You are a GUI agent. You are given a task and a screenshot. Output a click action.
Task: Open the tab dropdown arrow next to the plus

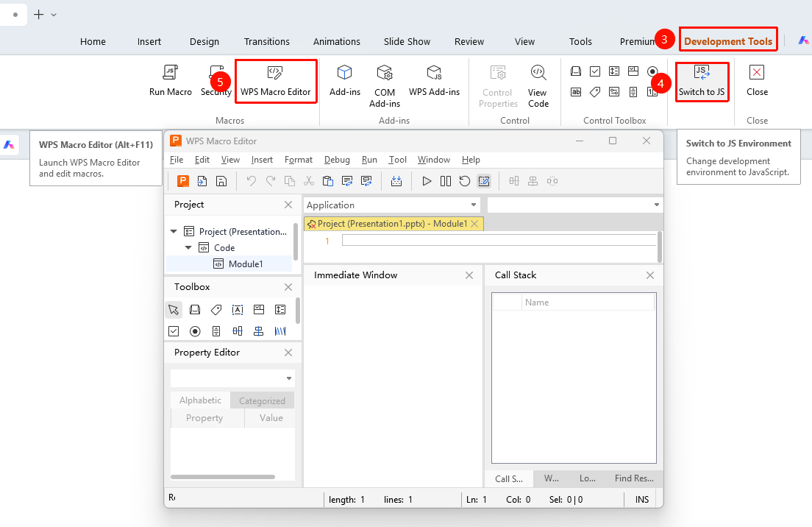[x=54, y=15]
